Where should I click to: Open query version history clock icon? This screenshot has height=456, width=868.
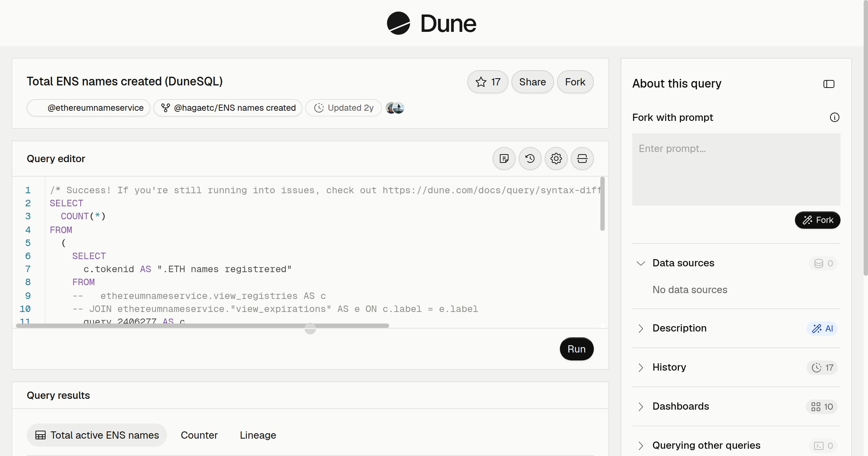click(x=530, y=159)
